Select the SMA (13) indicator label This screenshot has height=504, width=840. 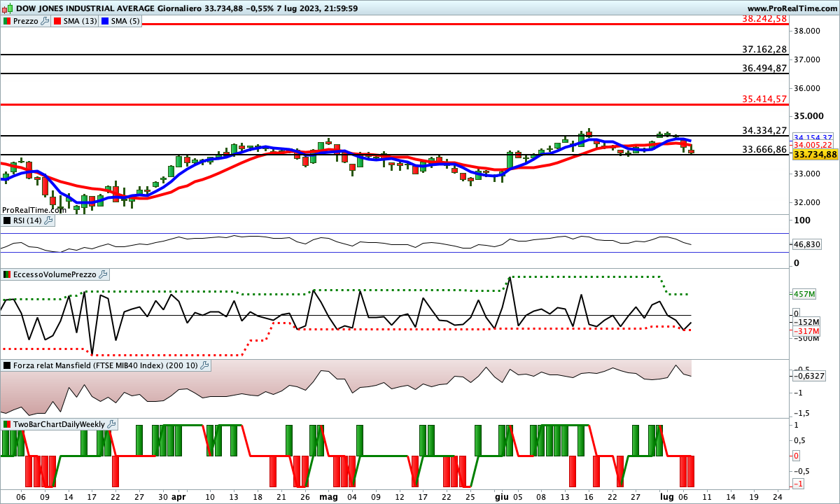click(80, 21)
